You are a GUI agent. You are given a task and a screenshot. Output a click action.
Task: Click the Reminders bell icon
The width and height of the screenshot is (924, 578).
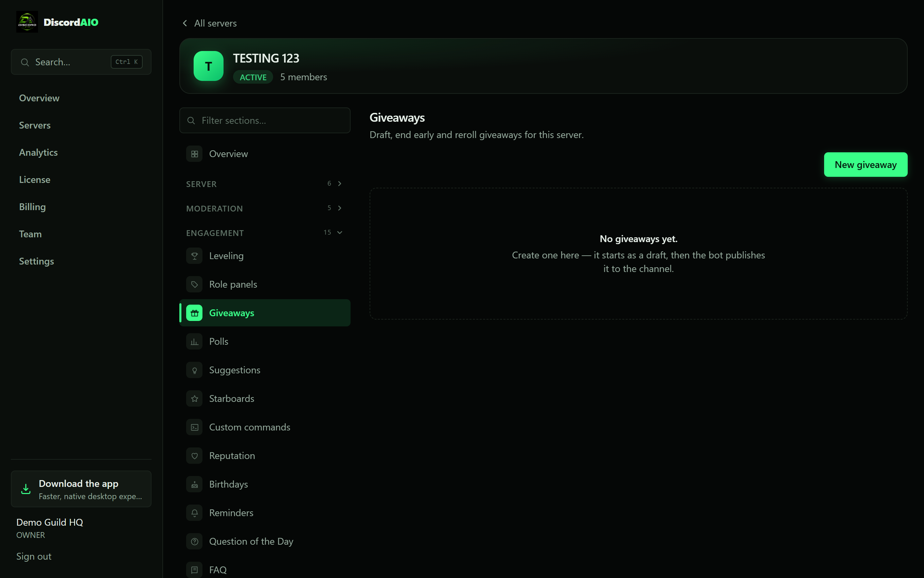[194, 513]
